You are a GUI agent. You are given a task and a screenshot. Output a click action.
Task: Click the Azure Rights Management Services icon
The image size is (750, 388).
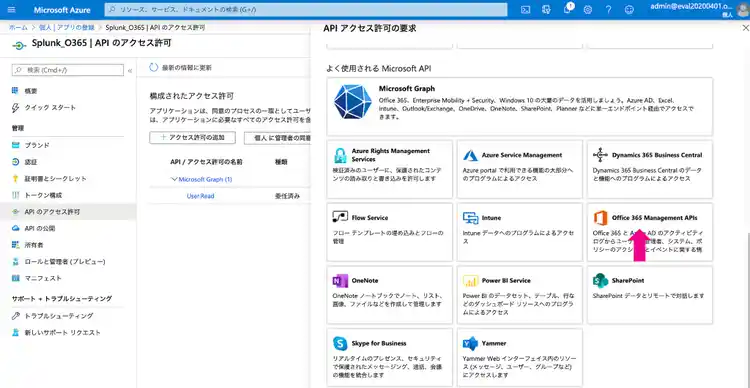(x=340, y=155)
